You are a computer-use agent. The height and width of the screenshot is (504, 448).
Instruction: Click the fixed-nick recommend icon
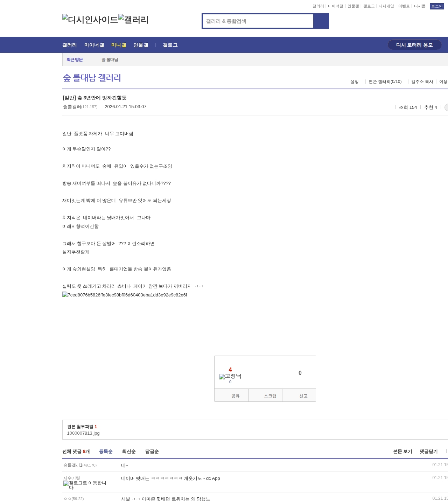230,376
